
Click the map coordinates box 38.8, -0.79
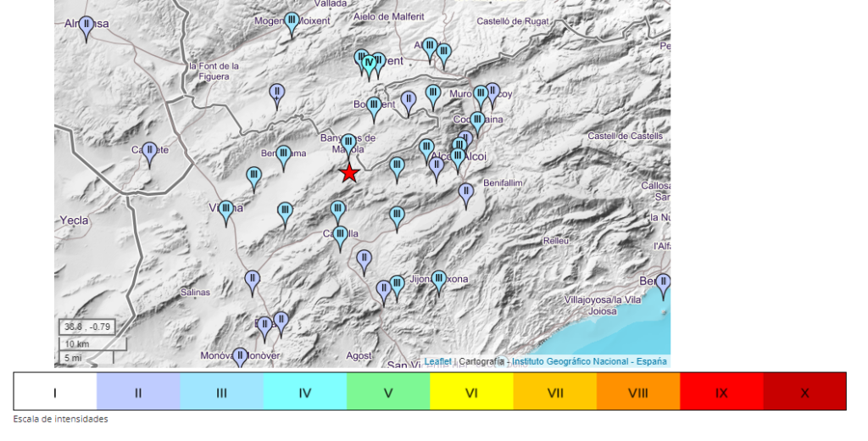coord(86,327)
